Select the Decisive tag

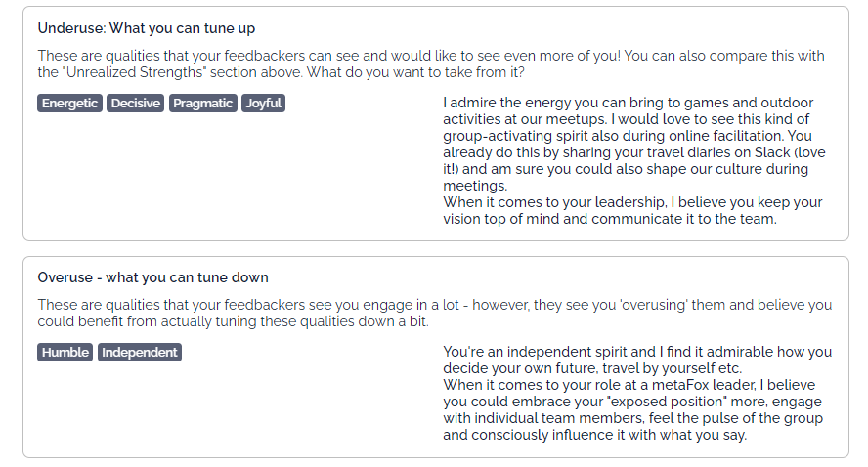[x=136, y=104]
